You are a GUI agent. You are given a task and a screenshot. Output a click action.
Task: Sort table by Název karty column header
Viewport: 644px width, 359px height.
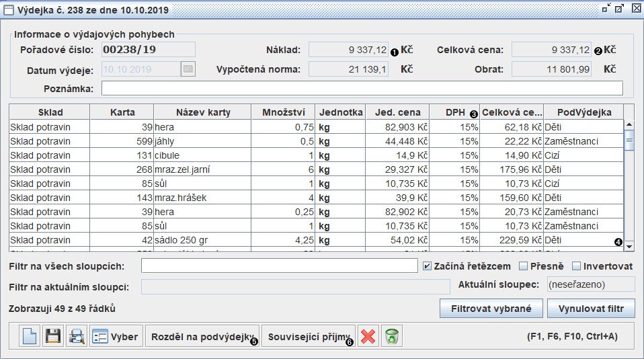(202, 112)
